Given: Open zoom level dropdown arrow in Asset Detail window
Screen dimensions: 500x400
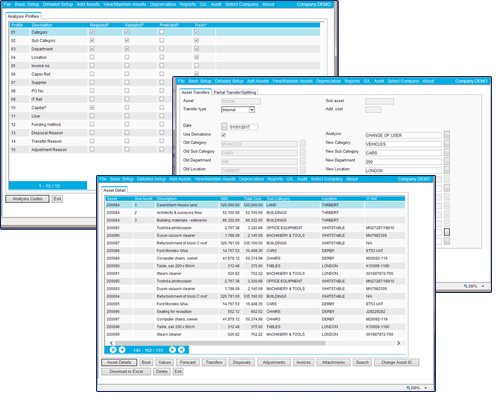Looking at the screenshot, I should point(426,388).
